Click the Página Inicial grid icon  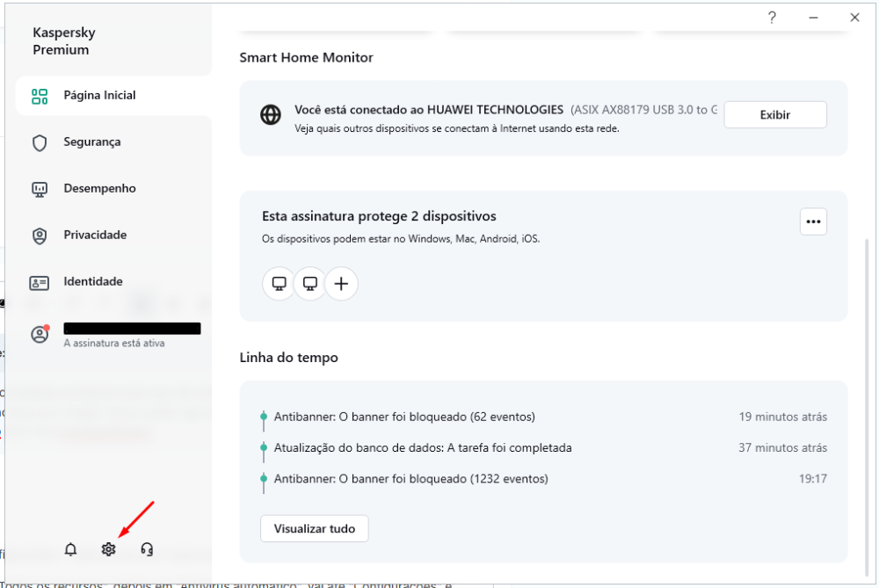(40, 96)
